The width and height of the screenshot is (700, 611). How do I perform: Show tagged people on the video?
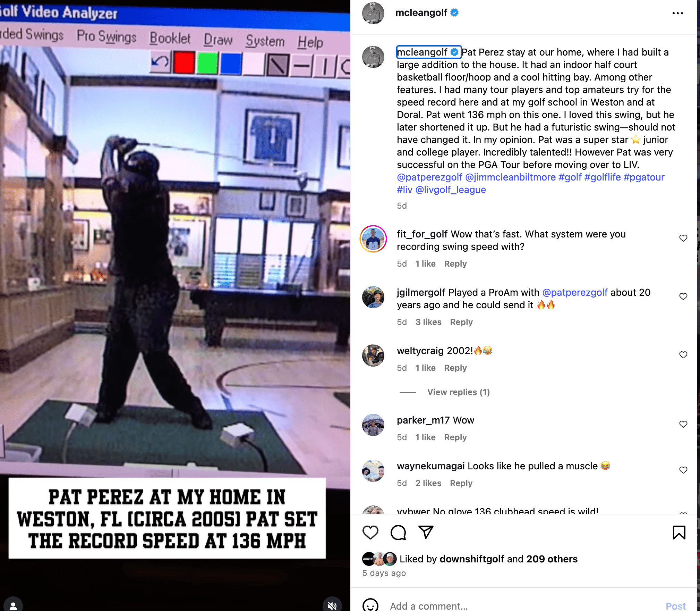pyautogui.click(x=13, y=605)
